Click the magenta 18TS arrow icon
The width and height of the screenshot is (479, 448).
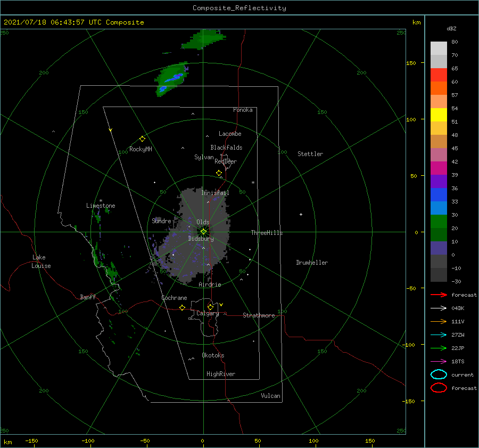coord(439,362)
